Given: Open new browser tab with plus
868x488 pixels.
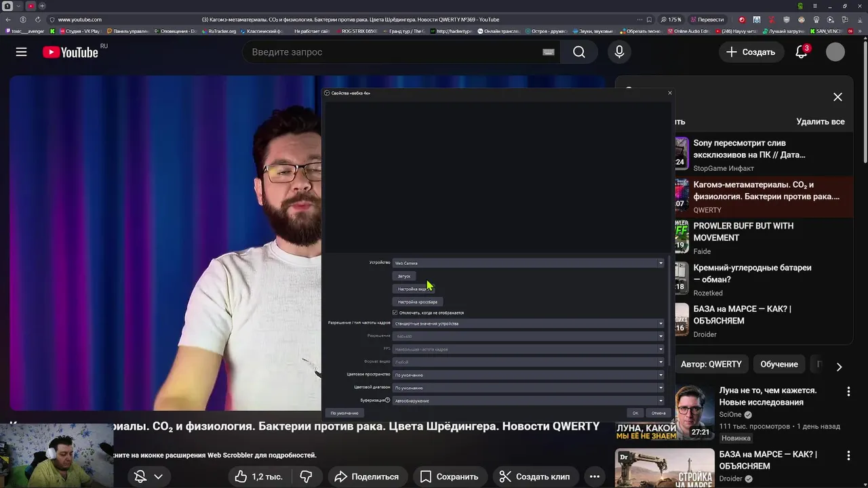Looking at the screenshot, I should [42, 6].
